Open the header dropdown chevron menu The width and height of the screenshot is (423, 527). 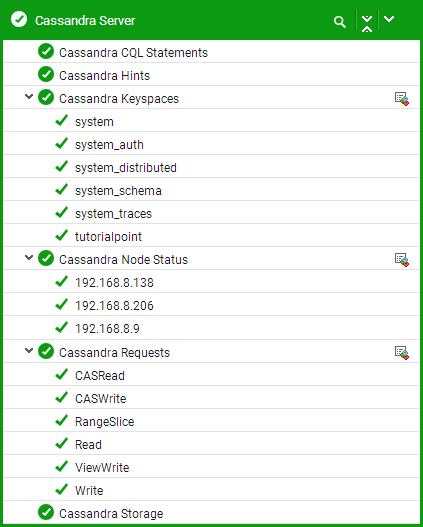[389, 19]
